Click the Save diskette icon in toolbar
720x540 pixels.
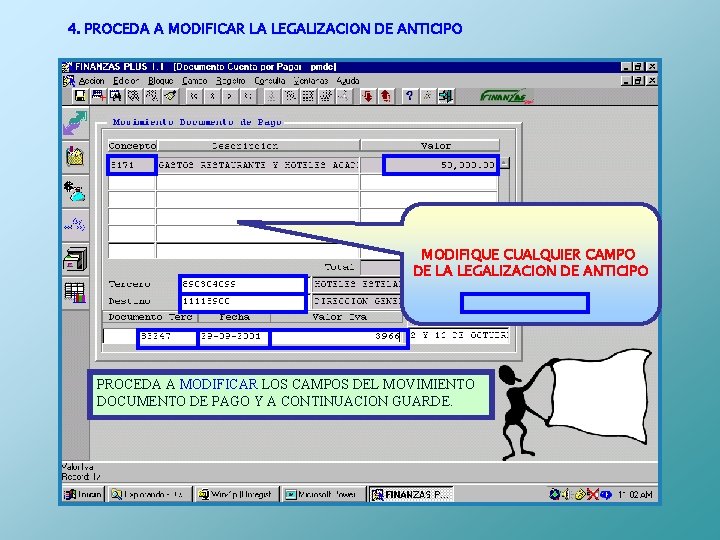(80, 96)
